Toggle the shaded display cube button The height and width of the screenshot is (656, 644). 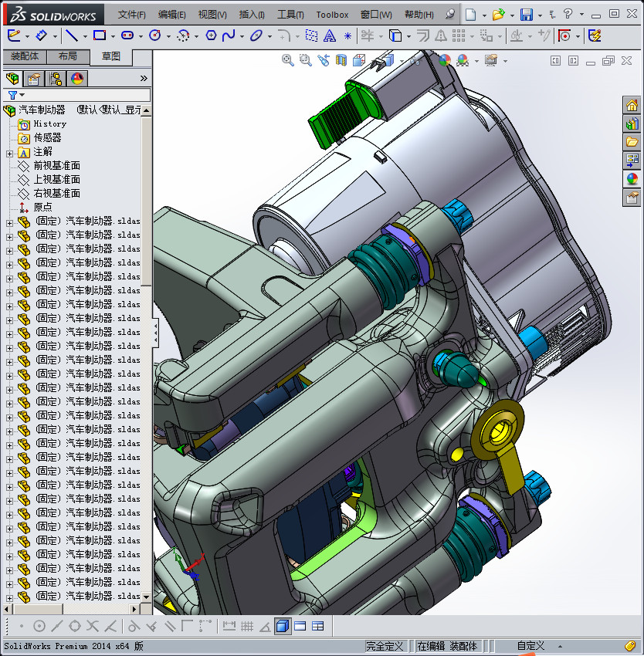(x=282, y=626)
